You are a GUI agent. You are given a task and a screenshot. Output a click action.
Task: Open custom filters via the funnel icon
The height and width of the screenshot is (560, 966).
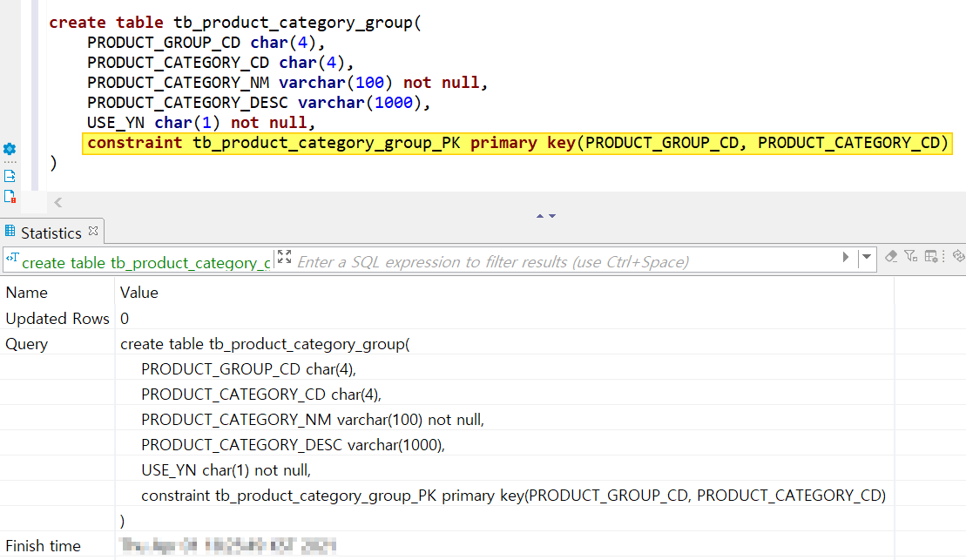click(910, 256)
